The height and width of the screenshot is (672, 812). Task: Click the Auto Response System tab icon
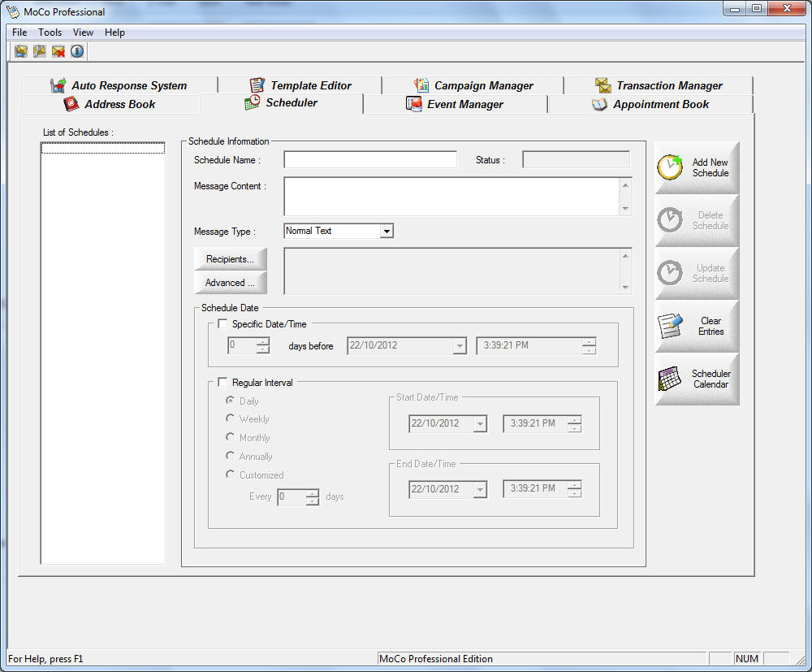[58, 85]
